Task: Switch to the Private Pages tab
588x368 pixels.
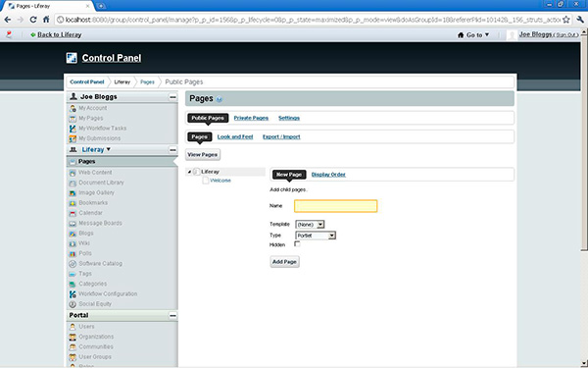Action: (251, 118)
